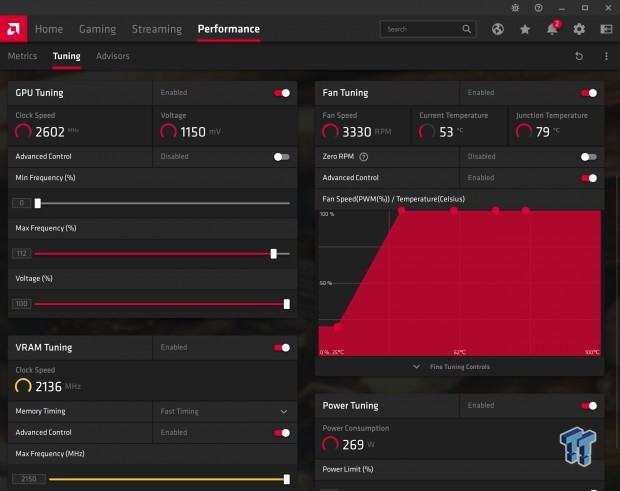Click the Power Consumption gauge
Viewport: 620px width, 491px height.
330,444
